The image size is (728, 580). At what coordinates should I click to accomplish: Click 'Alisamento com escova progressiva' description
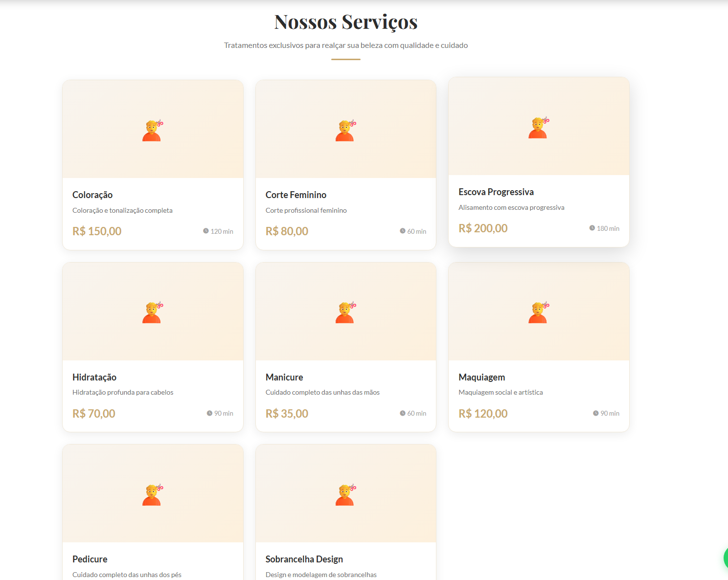click(511, 207)
